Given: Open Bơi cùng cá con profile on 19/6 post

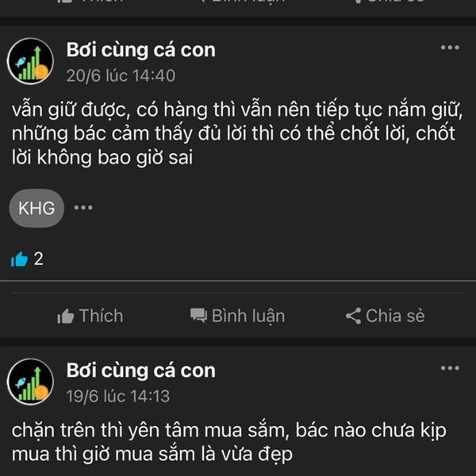Looking at the screenshot, I should click(x=141, y=370).
